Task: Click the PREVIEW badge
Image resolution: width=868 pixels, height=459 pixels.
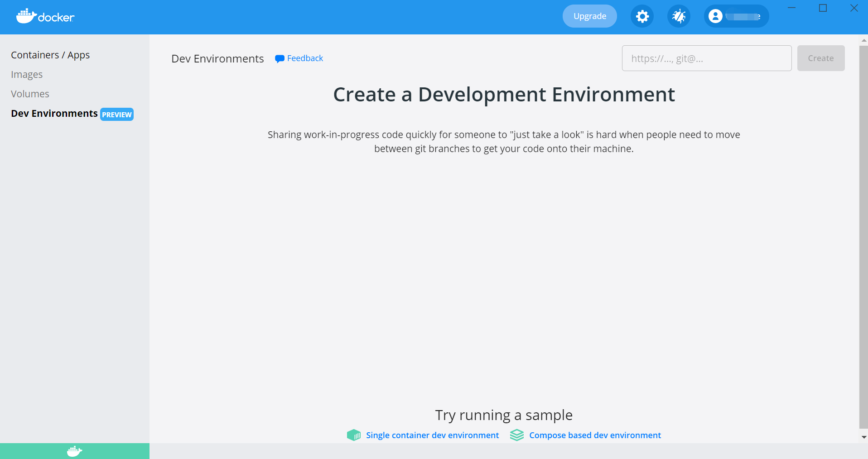Action: click(x=117, y=115)
